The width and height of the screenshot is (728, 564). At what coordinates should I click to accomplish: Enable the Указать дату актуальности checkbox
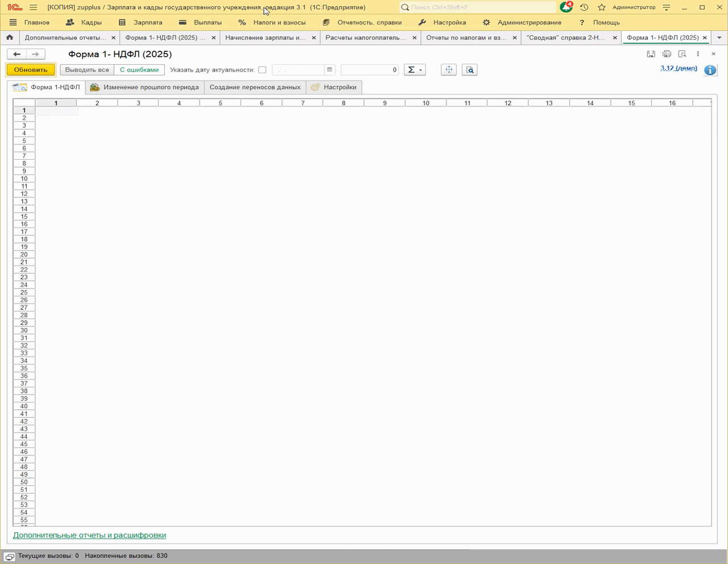coord(262,70)
